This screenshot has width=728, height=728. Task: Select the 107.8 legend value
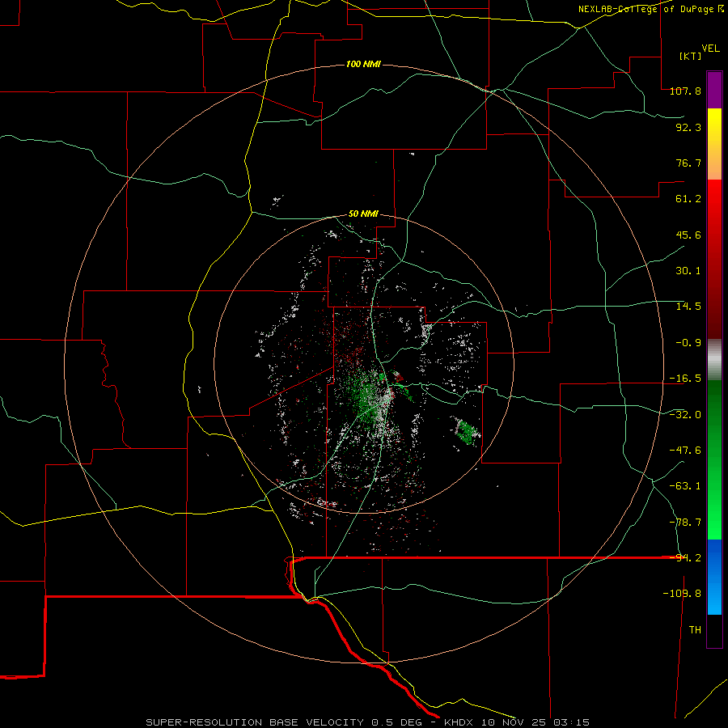click(x=685, y=91)
